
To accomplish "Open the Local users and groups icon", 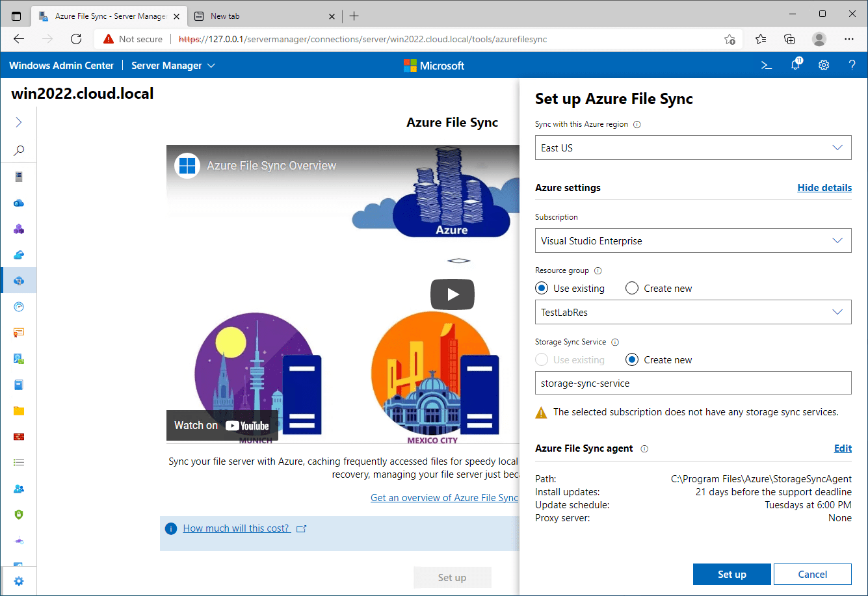I will (x=18, y=488).
